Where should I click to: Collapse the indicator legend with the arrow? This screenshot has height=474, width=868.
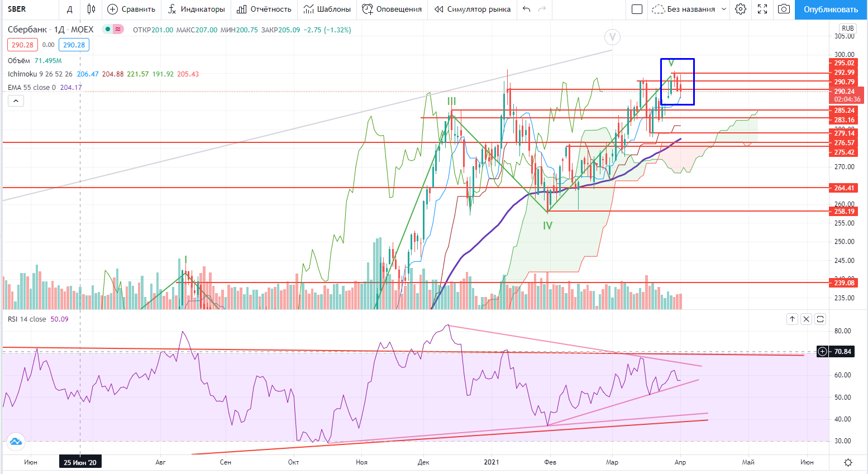(x=16, y=100)
